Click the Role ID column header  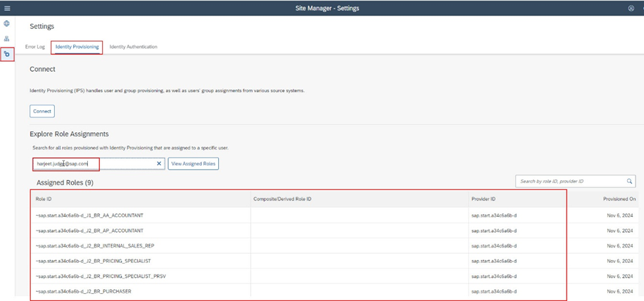click(x=44, y=199)
